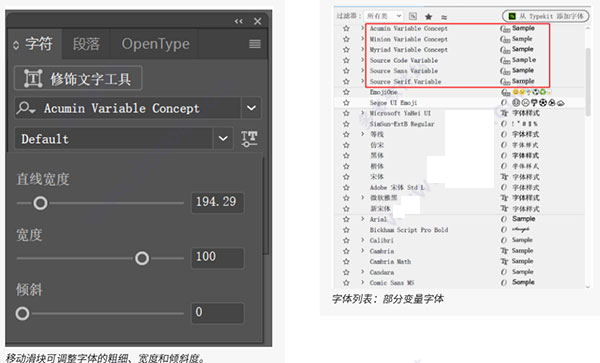Click the font list vertical scrollbar
The width and height of the screenshot is (600, 363).
coord(588,82)
